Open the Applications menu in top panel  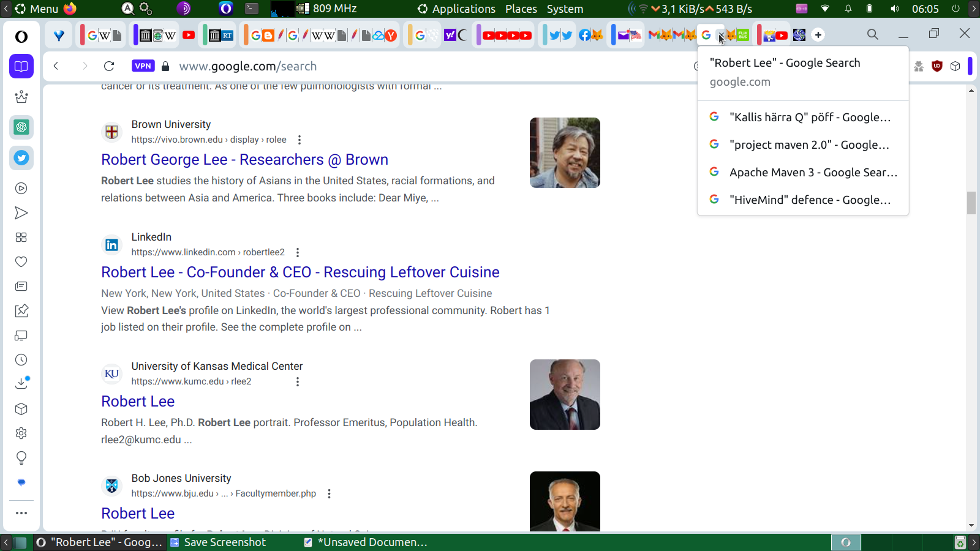tap(456, 9)
